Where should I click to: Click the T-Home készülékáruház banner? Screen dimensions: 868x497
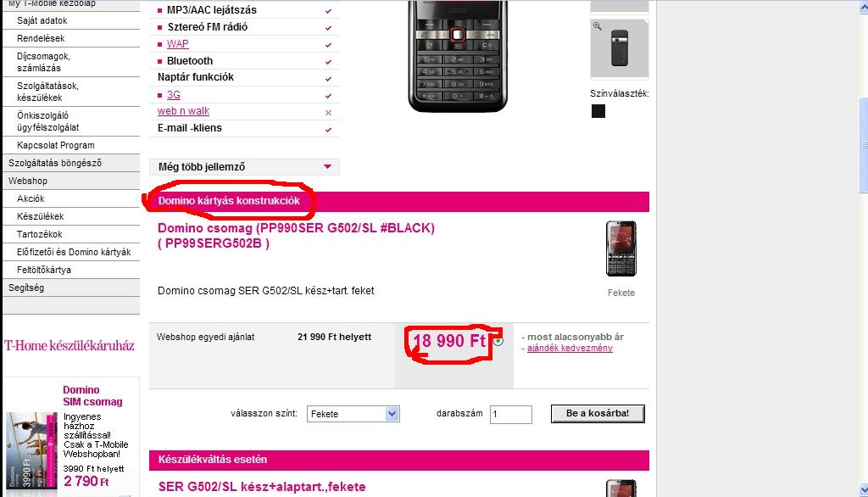pos(70,346)
